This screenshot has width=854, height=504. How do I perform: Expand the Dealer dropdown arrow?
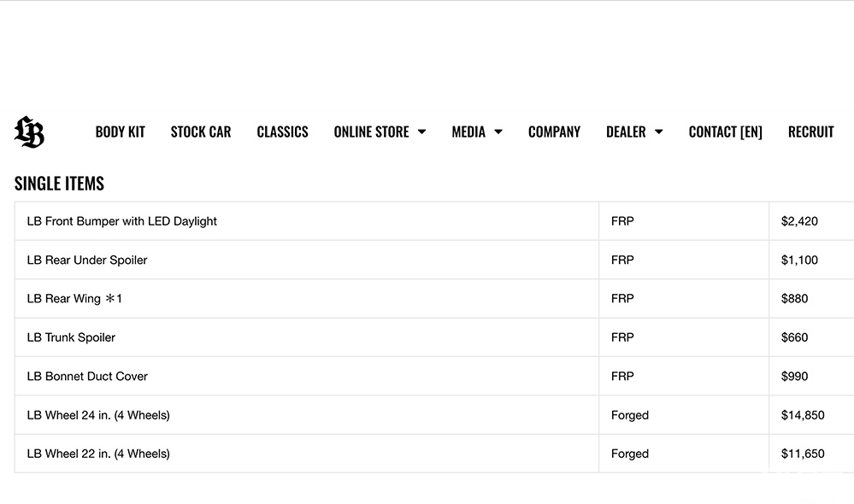658,132
